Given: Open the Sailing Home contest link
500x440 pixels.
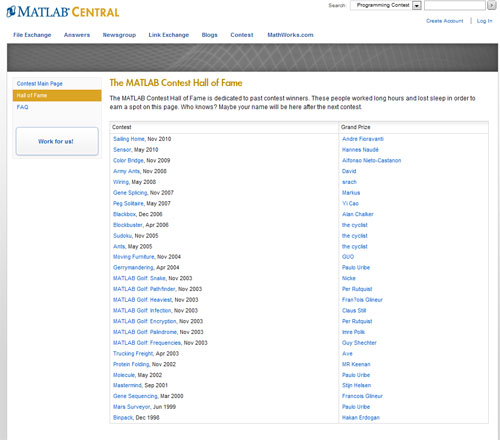Looking at the screenshot, I should pyautogui.click(x=129, y=139).
